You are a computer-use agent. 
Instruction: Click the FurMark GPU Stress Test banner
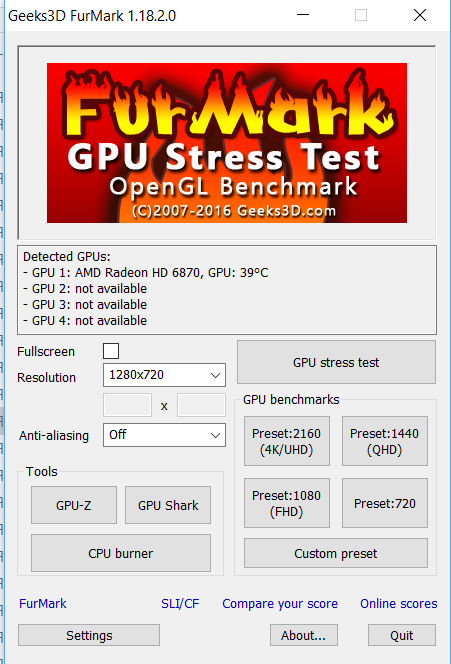click(227, 143)
